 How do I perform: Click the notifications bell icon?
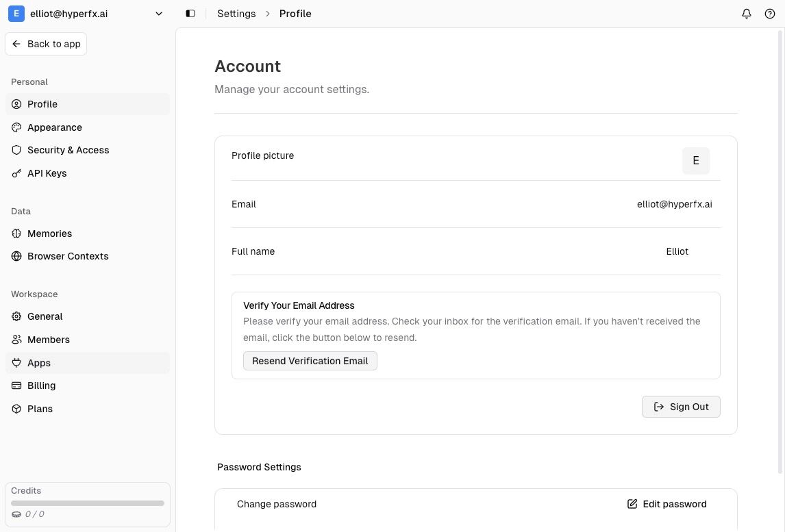coord(747,14)
